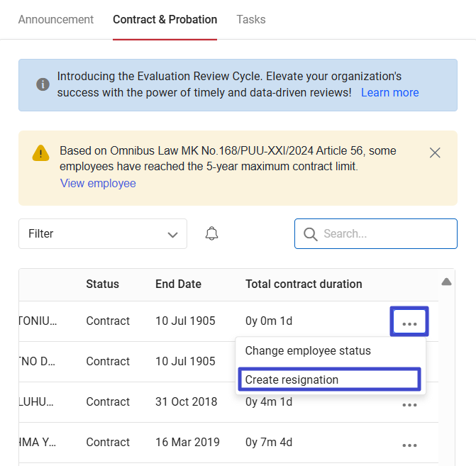Toggle three-dot menu for 0y 0m 1d row

409,322
